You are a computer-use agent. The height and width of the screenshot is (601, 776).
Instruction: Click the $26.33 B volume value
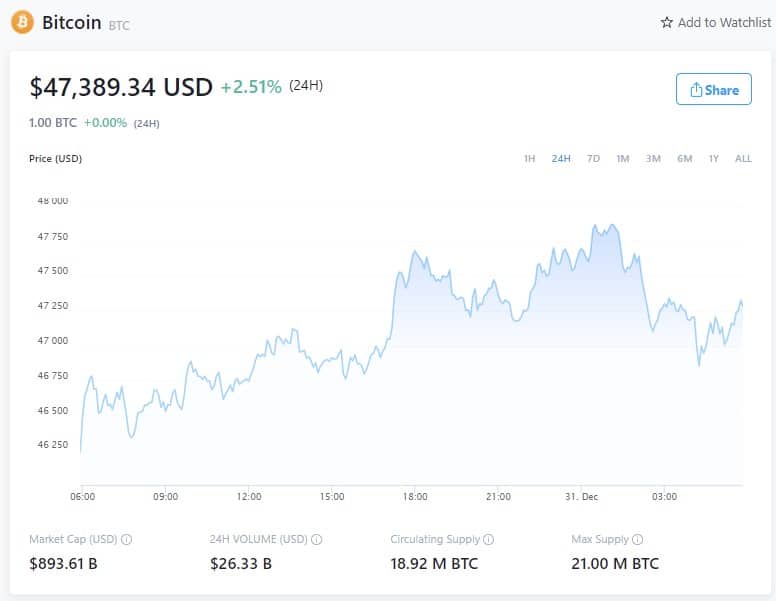pyautogui.click(x=241, y=564)
